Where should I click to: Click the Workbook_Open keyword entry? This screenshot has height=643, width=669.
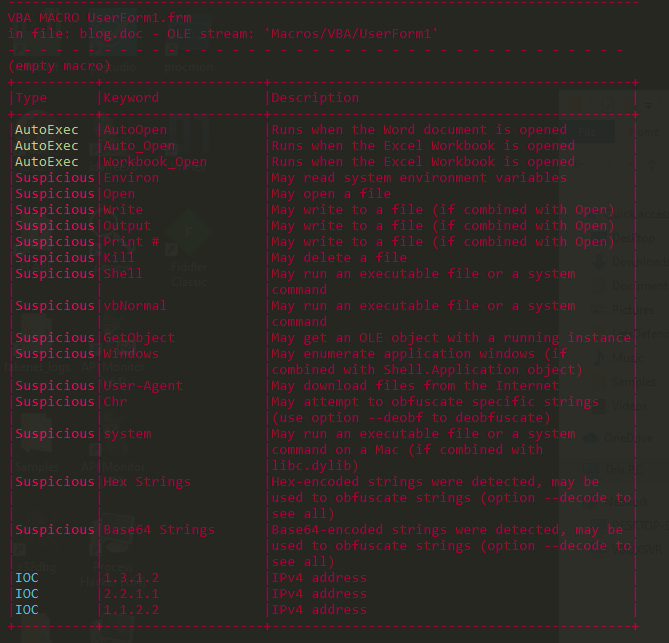pos(155,162)
